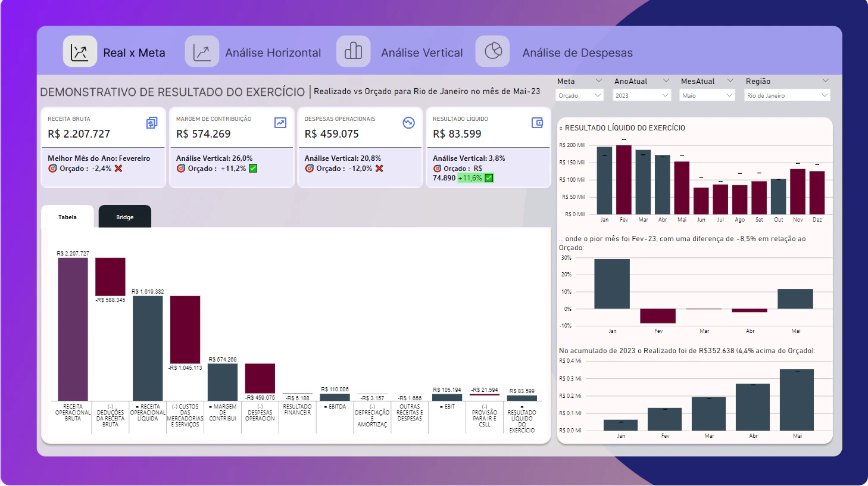
Task: Click Melhor Mês do Ano: Fevereiro text
Action: coord(99,158)
